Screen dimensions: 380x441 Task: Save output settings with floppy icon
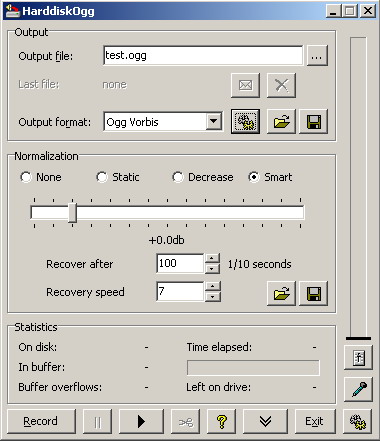point(313,121)
